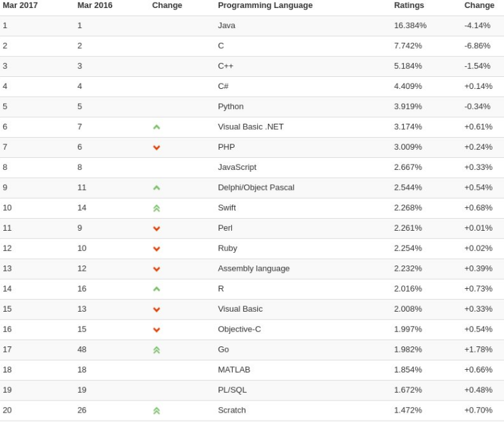Click the double green arrow for Swift
The image size is (504, 422).
pyautogui.click(x=156, y=208)
